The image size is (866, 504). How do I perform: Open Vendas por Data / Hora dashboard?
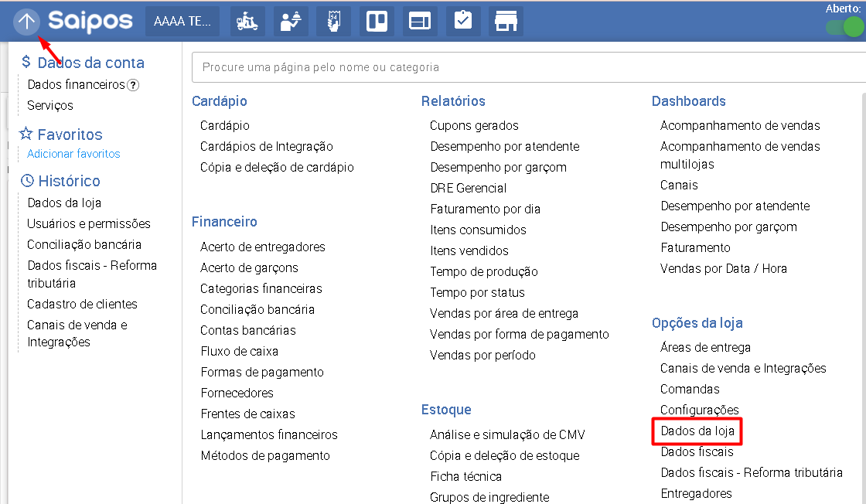pos(724,269)
